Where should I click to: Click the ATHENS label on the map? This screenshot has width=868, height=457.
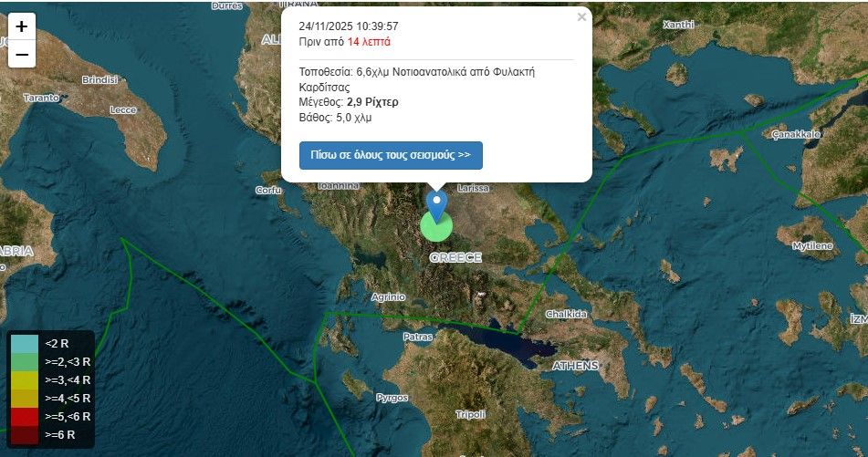[576, 366]
